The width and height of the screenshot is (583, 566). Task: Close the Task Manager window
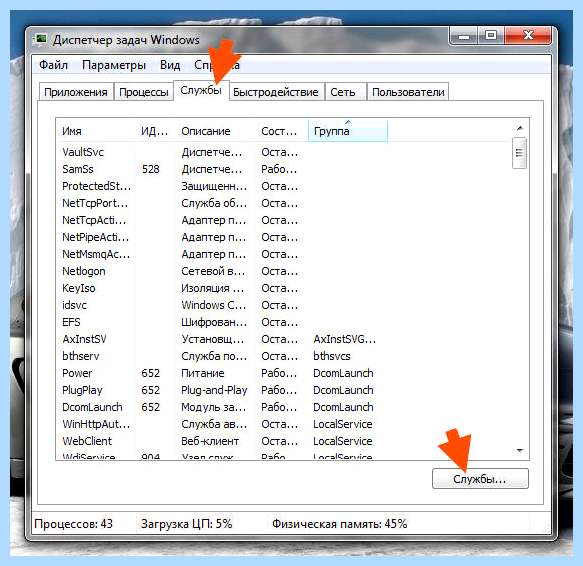[x=528, y=36]
